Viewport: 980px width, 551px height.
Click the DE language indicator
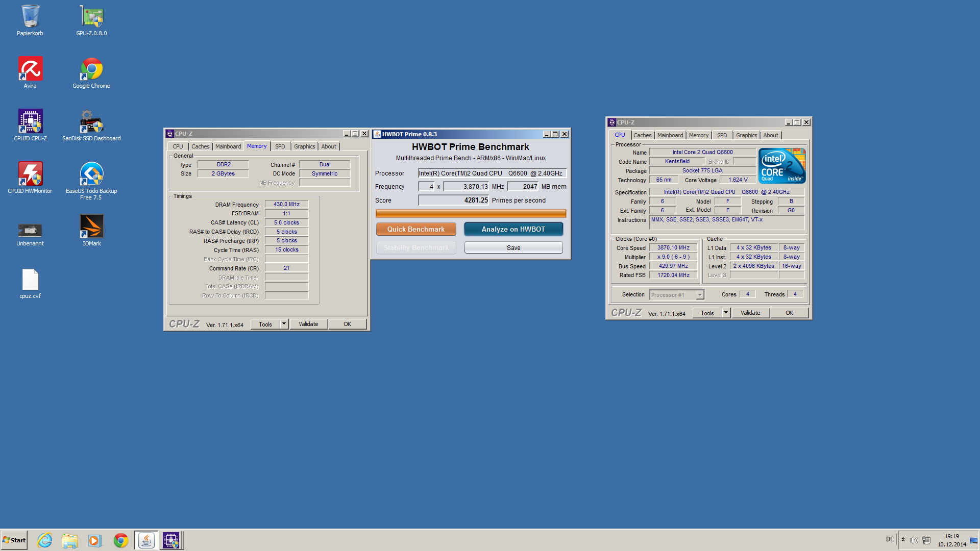click(x=890, y=539)
